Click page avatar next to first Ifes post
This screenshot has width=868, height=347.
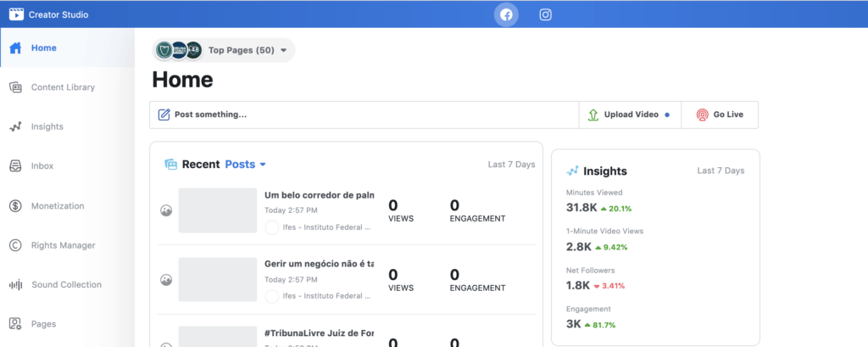(x=272, y=227)
